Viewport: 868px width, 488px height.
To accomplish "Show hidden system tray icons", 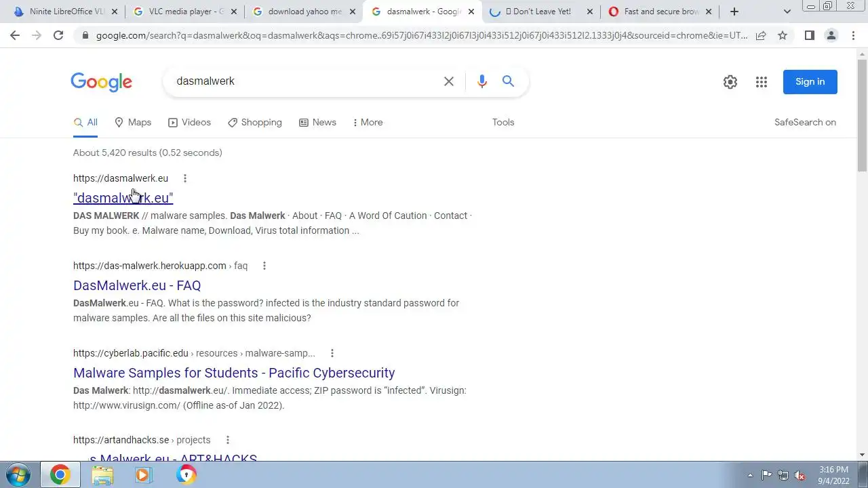I will pyautogui.click(x=750, y=475).
